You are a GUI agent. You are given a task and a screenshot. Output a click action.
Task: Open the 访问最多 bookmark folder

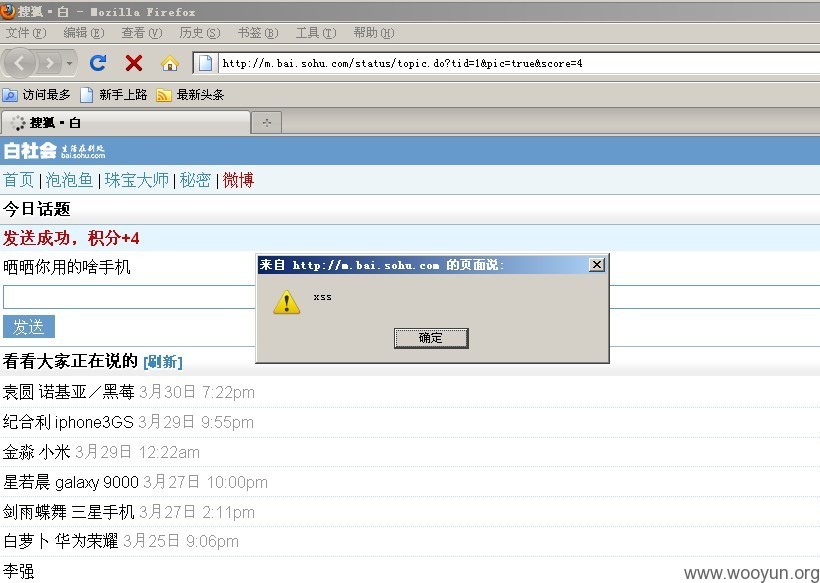[x=37, y=95]
